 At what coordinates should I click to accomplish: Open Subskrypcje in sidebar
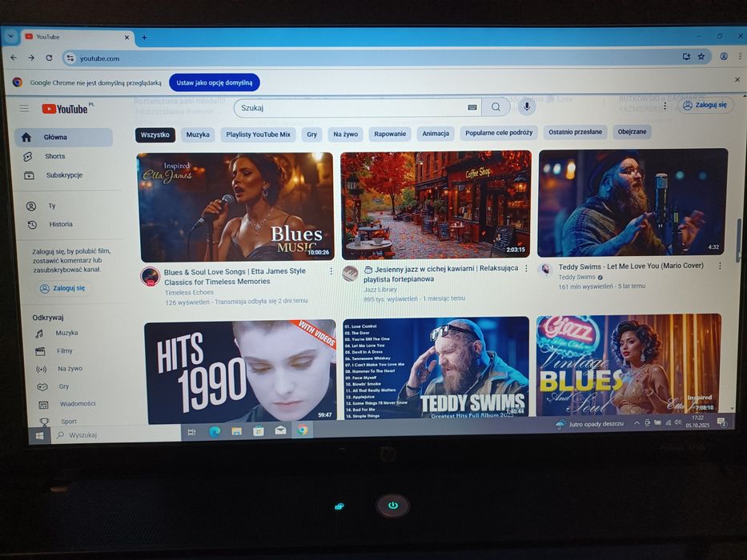click(x=64, y=175)
